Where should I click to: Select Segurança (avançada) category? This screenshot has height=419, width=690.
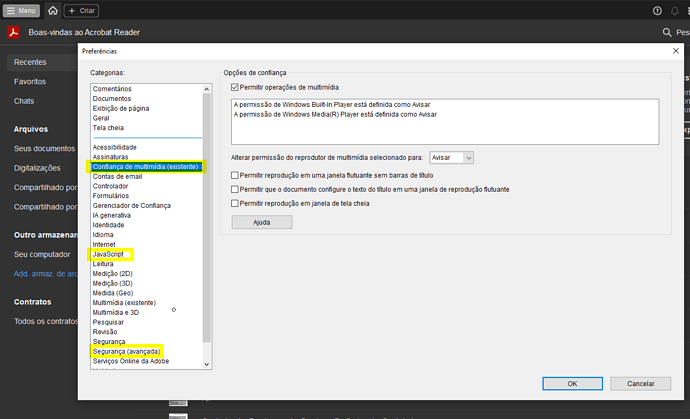(x=126, y=351)
